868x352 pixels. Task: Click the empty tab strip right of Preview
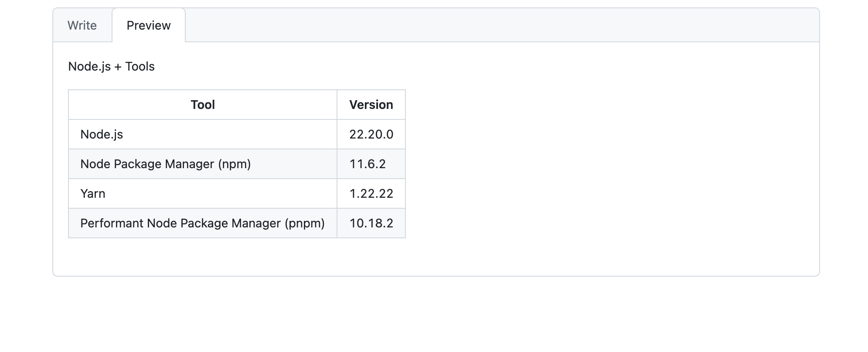(501, 25)
